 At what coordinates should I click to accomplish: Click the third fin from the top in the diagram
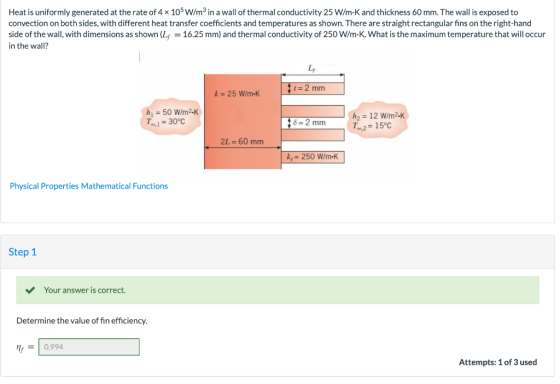(313, 135)
